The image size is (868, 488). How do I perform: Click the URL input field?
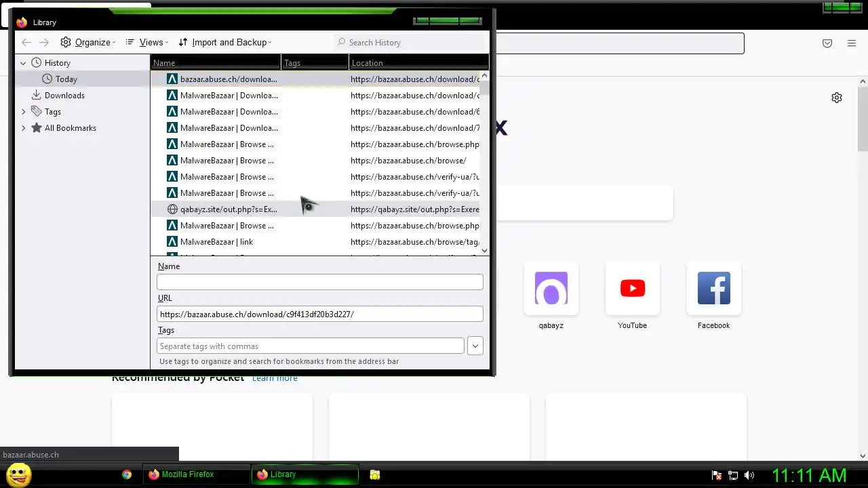click(320, 314)
